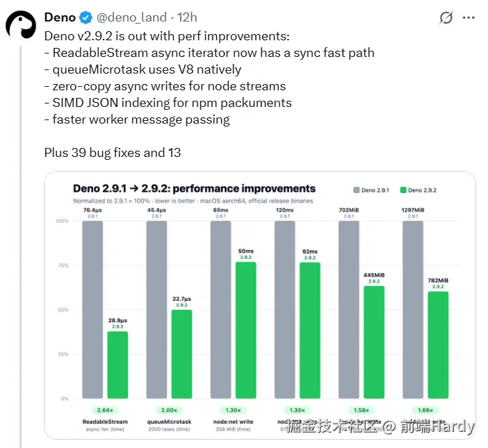Screen dimensions: 488x448
Task: Open the Grok slashed-circle icon
Action: [446, 18]
